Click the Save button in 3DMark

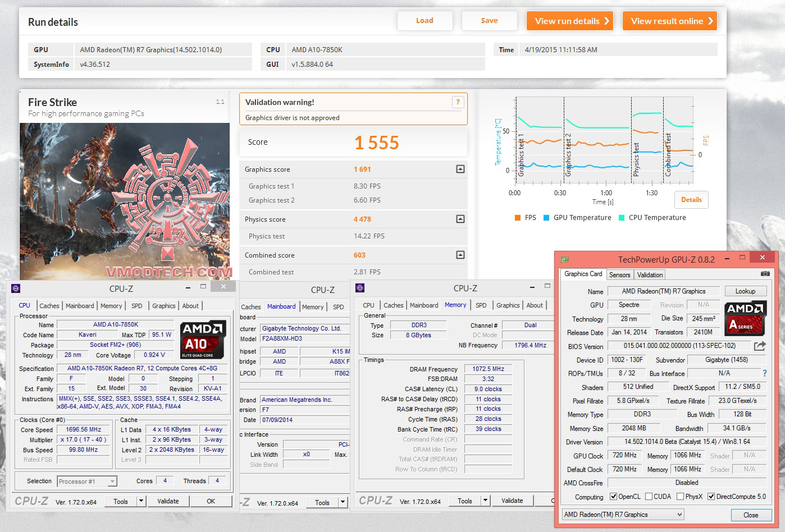489,21
